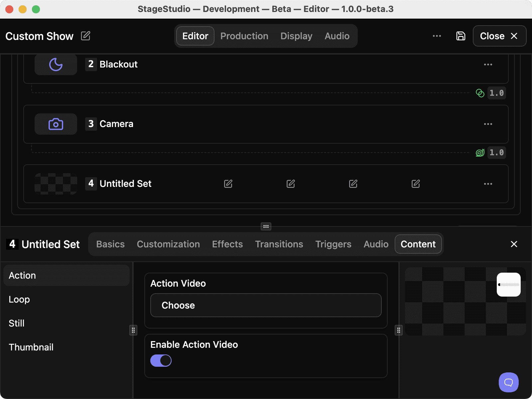The width and height of the screenshot is (532, 399).
Task: Click the third edit icon in Untitled Set row
Action: point(353,184)
